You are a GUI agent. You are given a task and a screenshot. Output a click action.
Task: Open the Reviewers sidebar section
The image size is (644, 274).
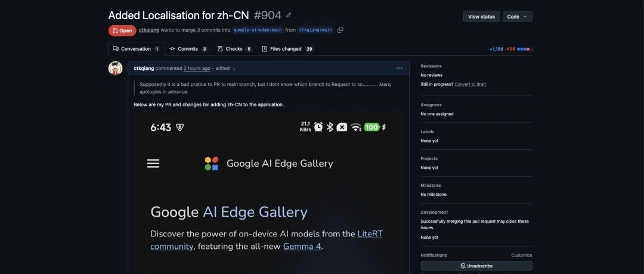tap(431, 66)
